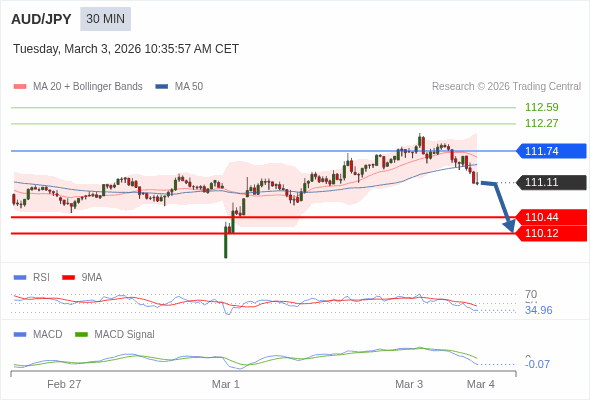
Task: Click the 9MA legend swatch
Action: [x=68, y=278]
